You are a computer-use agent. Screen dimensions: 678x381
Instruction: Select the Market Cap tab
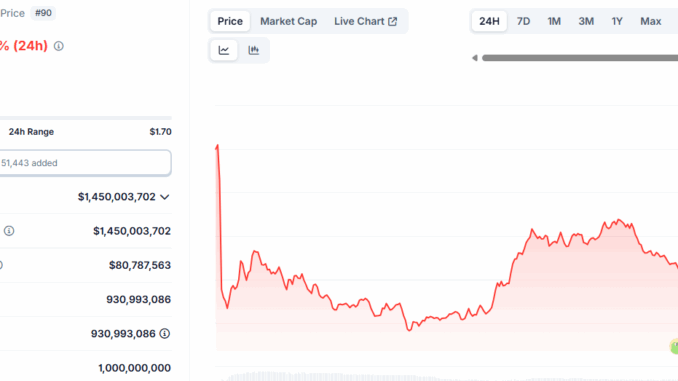coord(288,21)
